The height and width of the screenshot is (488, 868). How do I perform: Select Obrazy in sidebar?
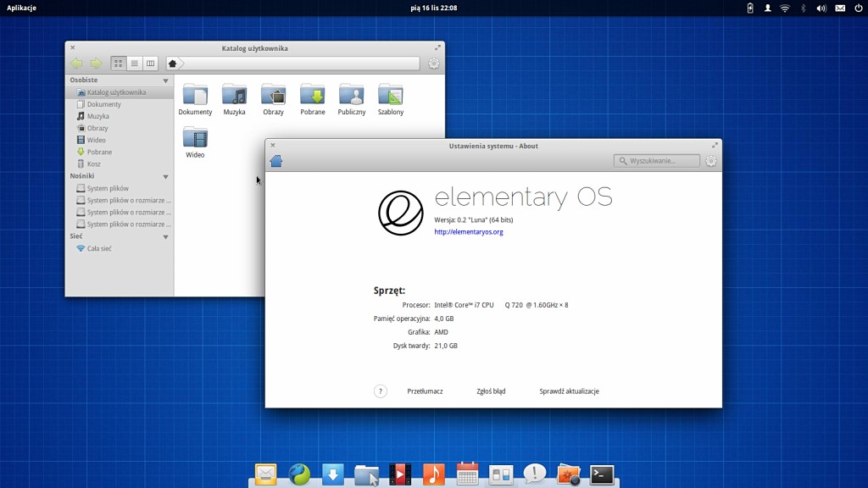coord(119,128)
